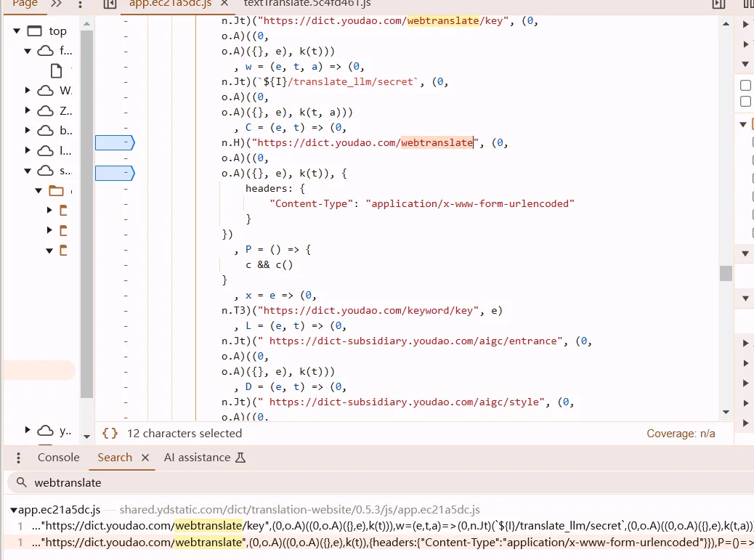The image size is (754, 560).
Task: Collapse the 'f...' domain node arrow
Action: click(x=28, y=50)
